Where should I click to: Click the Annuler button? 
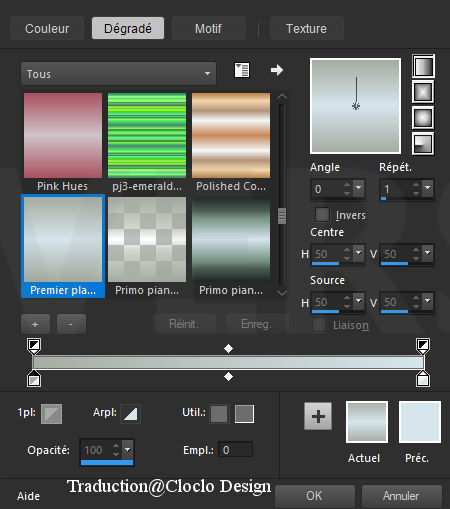coord(401,496)
